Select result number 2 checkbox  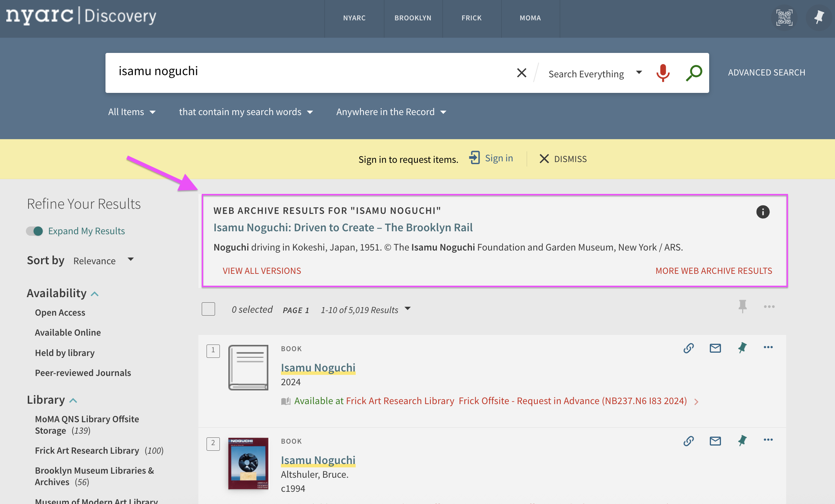click(x=213, y=443)
